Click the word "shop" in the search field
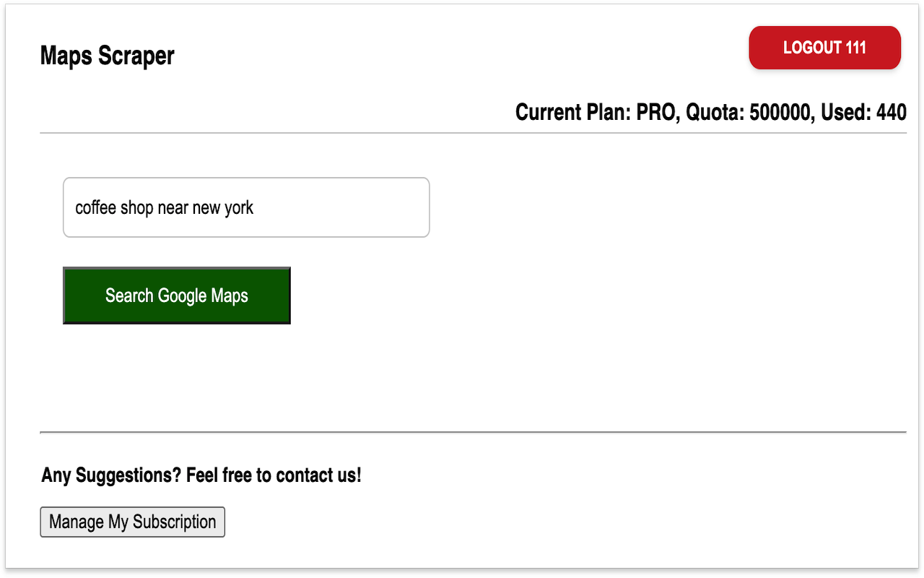The height and width of the screenshot is (578, 924). pyautogui.click(x=136, y=208)
